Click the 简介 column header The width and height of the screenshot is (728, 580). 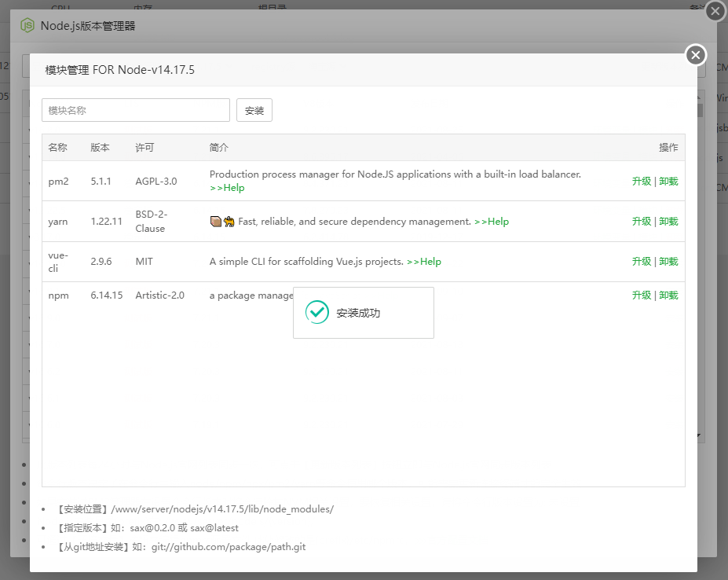[218, 147]
